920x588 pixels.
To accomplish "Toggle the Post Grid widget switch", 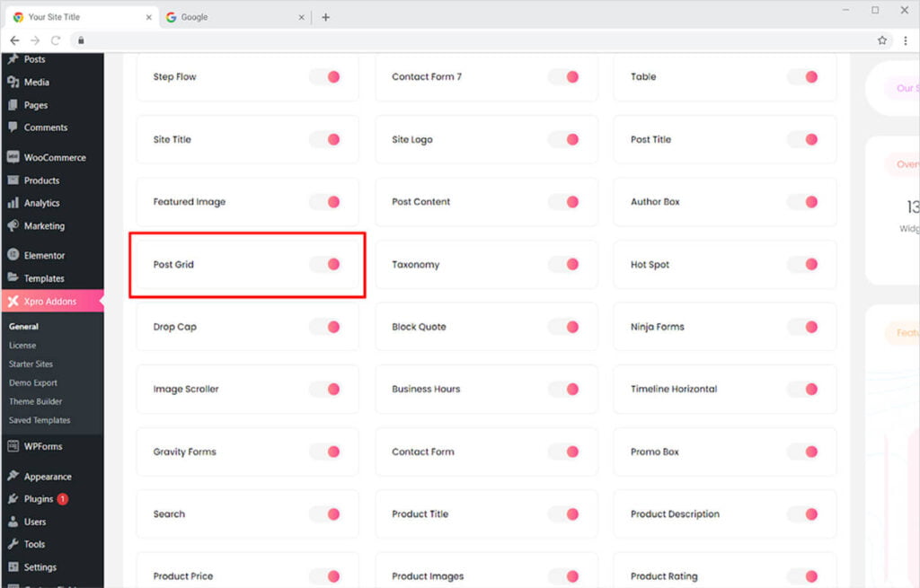I will click(x=325, y=265).
